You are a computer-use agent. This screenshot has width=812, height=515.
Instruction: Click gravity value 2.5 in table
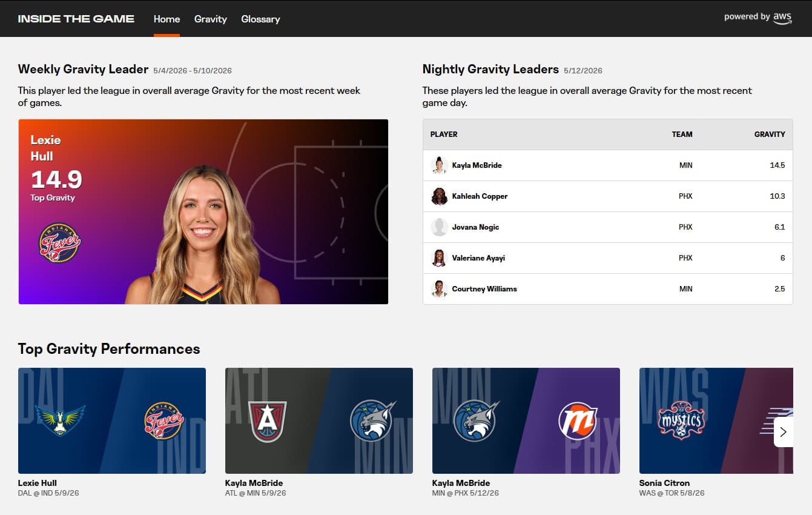point(780,289)
